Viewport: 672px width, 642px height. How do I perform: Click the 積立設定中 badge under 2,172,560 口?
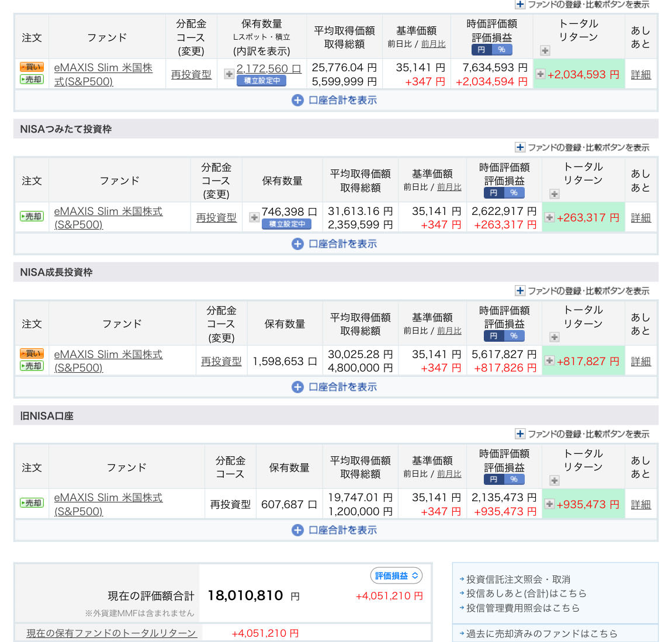point(262,81)
